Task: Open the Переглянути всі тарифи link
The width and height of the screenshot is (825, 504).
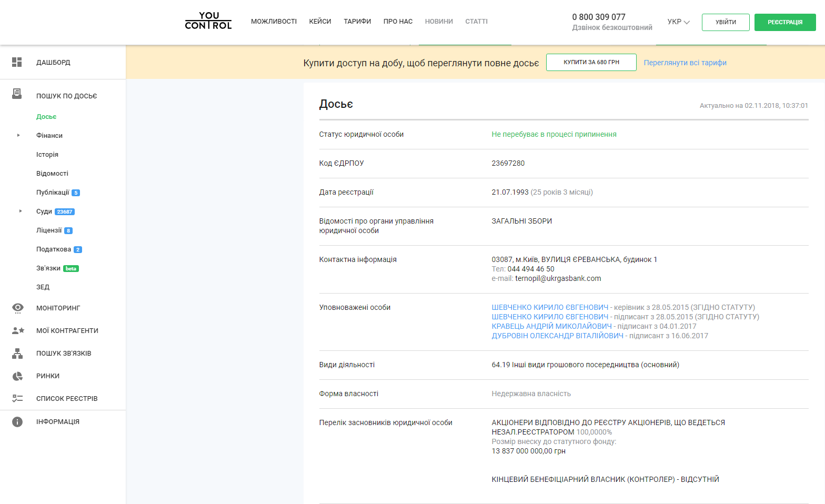Action: (685, 63)
